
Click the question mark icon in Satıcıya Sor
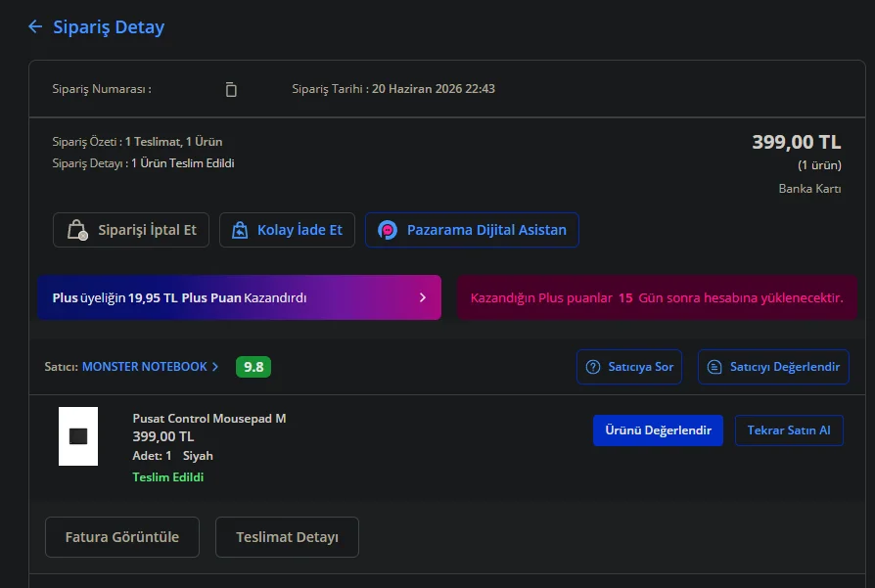tap(593, 367)
